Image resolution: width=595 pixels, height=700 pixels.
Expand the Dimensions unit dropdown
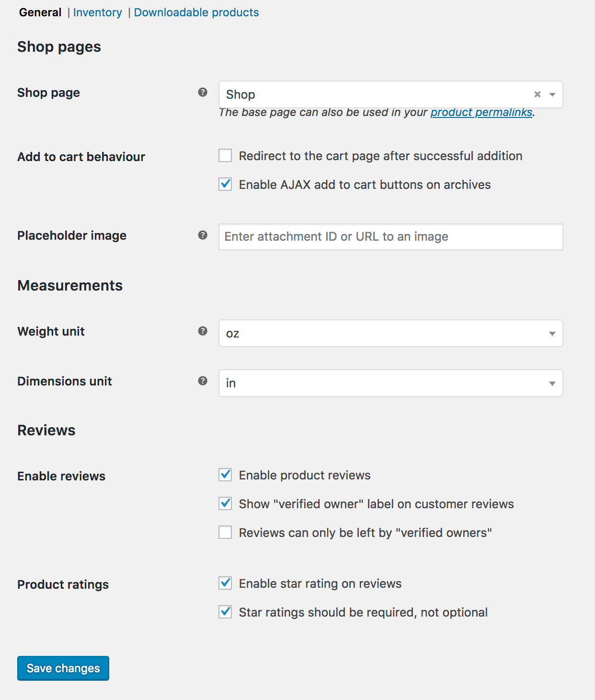pos(390,383)
